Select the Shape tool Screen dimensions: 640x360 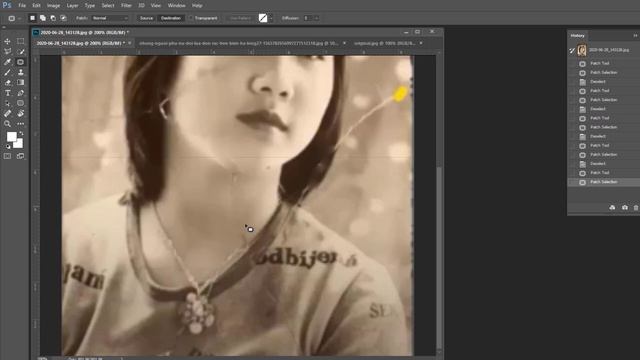click(20, 103)
